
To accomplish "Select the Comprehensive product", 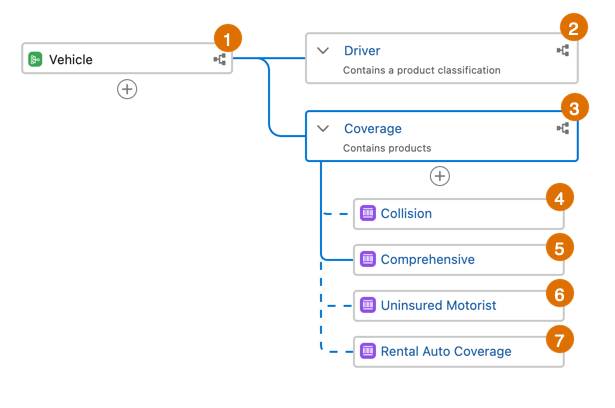I will coord(459,260).
